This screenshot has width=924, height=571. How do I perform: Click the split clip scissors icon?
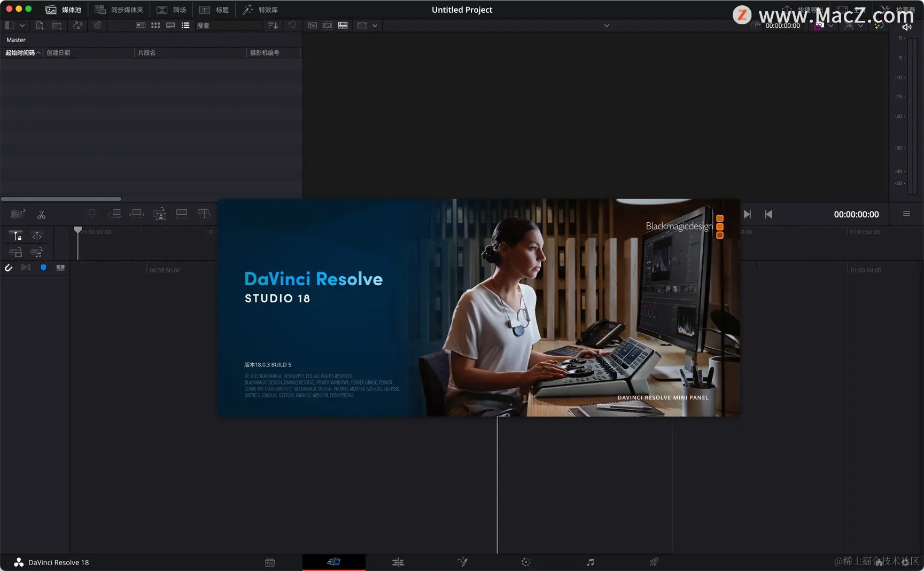(41, 214)
